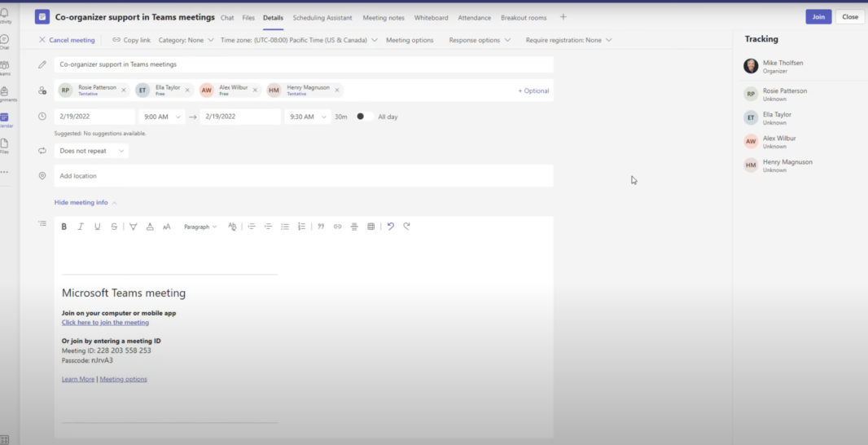Add a new tab with the plus icon
Viewport: 868px width, 445px height.
(563, 17)
